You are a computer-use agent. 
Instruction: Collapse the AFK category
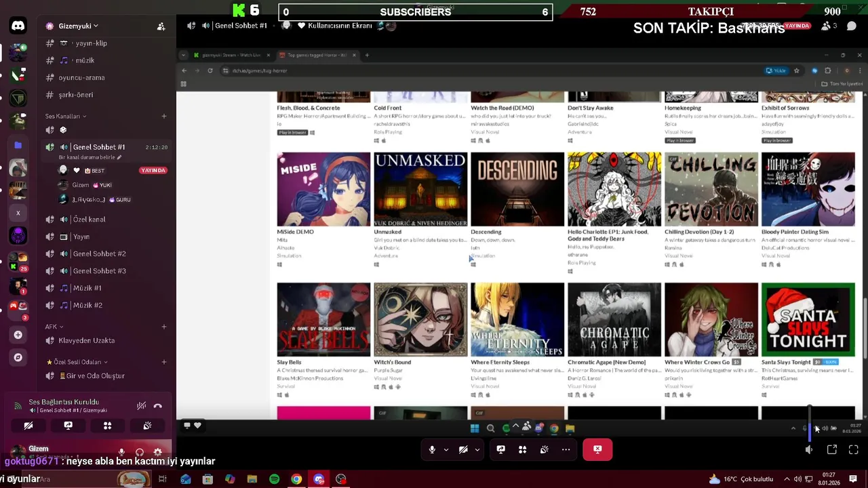coord(54,327)
